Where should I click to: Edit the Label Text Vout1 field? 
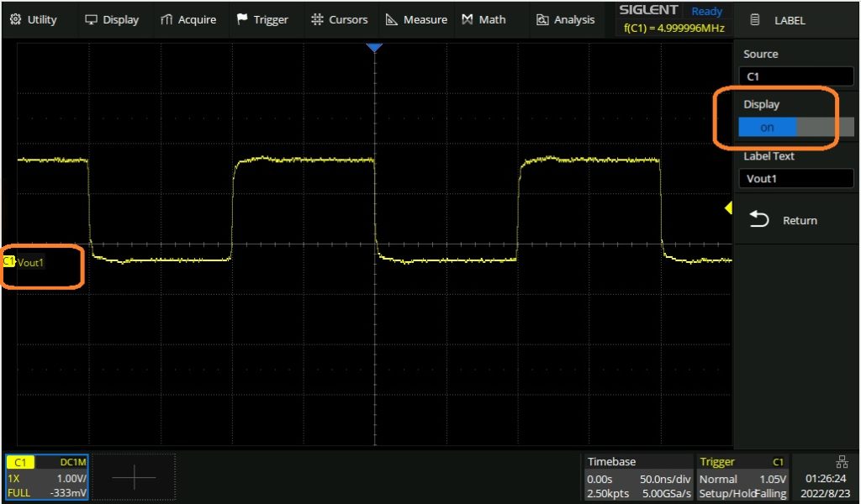[x=795, y=179]
